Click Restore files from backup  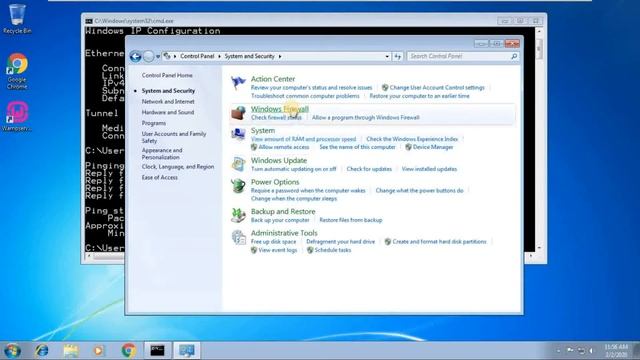point(351,220)
